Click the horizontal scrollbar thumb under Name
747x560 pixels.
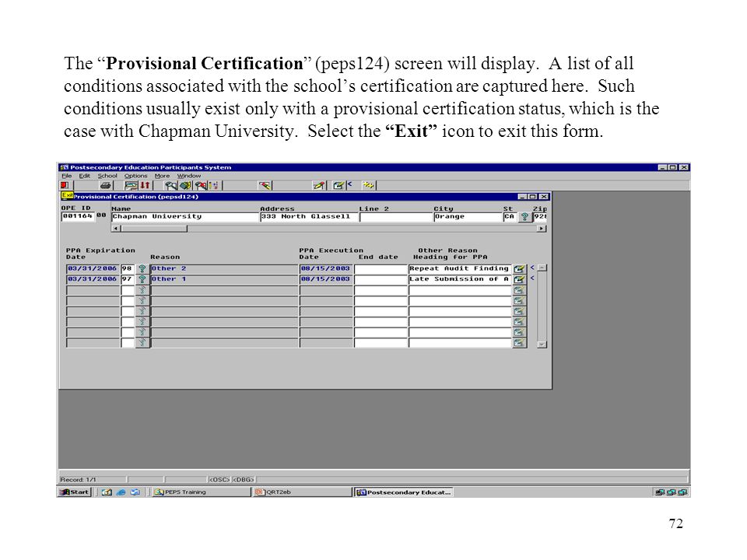click(x=154, y=229)
